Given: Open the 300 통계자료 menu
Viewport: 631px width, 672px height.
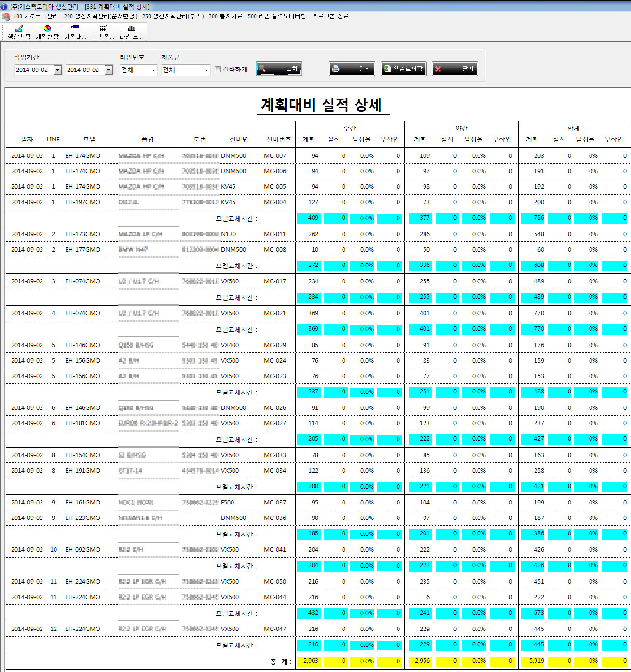Looking at the screenshot, I should 225,16.
